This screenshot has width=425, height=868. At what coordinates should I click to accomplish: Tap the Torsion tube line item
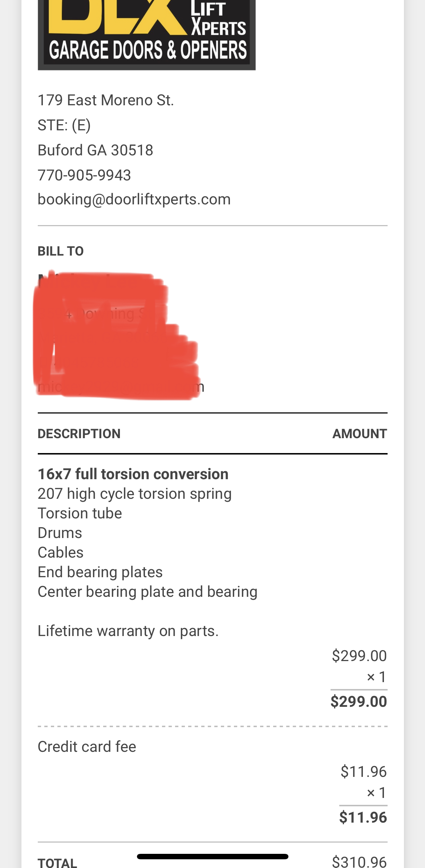click(x=80, y=513)
